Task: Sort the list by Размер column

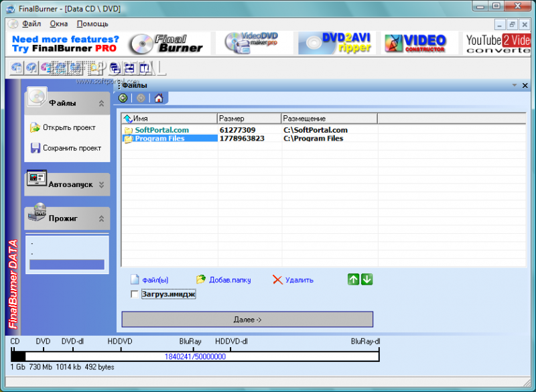Action: tap(249, 119)
